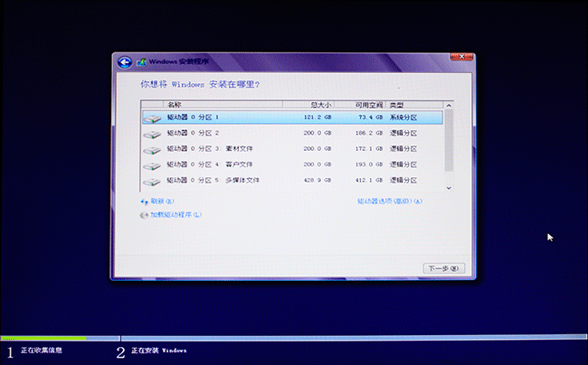Screen dimensions: 588x365
Task: Click the 121.2 GB total size cell
Action: (318, 117)
